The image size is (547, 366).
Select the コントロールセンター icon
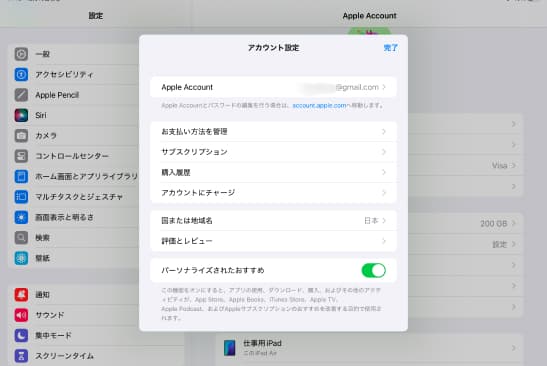21,156
